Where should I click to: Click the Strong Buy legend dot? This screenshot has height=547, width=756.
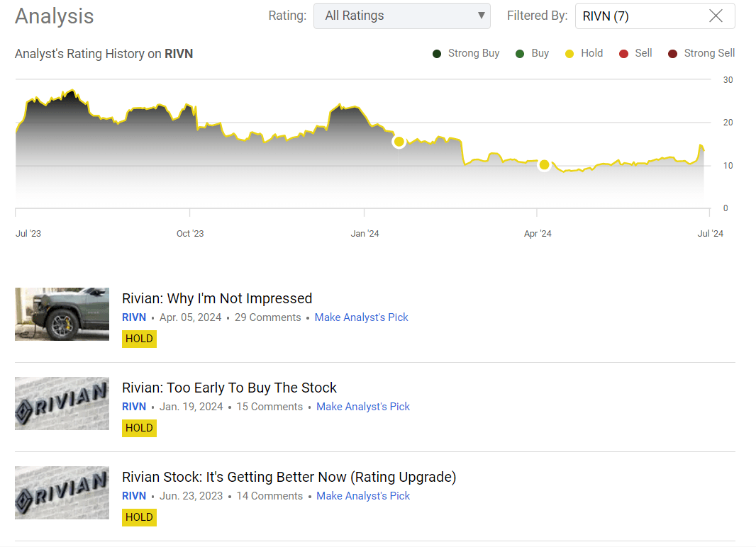point(438,53)
